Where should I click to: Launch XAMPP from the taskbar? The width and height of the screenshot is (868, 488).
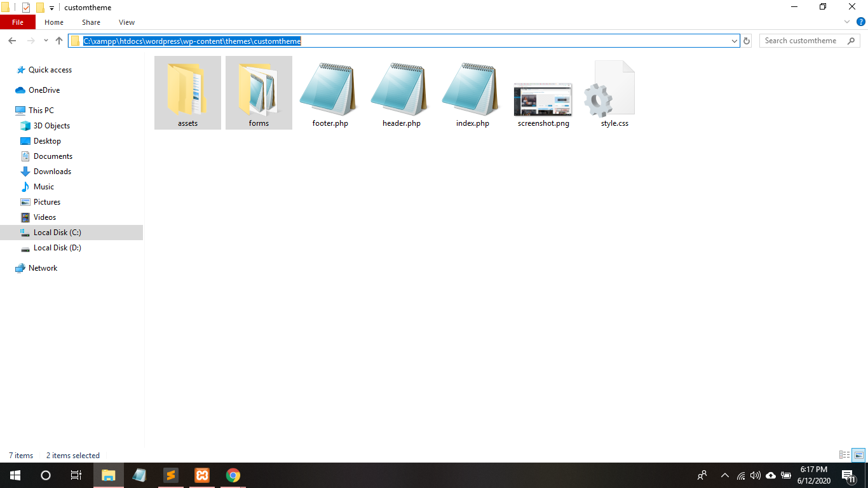(202, 475)
